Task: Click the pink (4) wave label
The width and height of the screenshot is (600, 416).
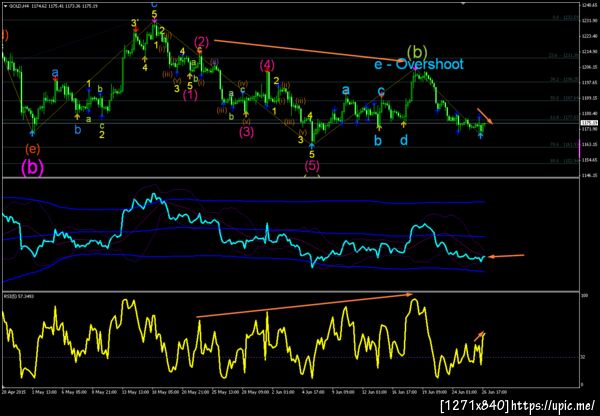Action: coord(267,65)
